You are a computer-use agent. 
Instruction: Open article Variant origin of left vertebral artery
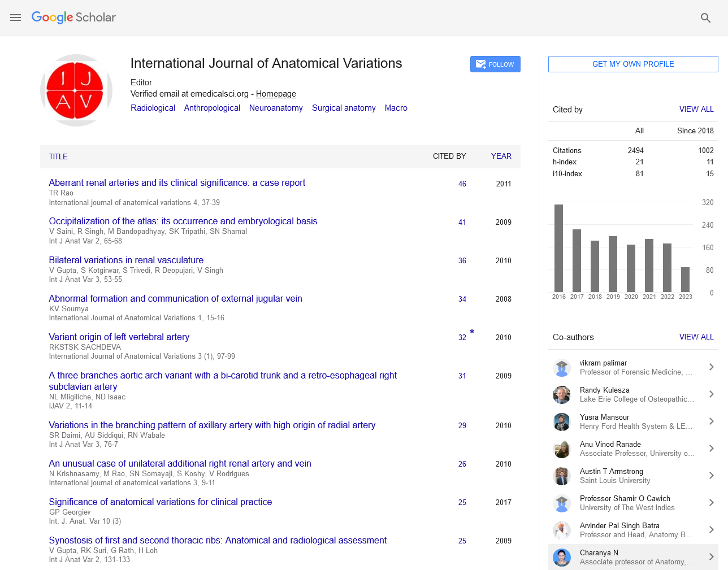click(x=119, y=337)
